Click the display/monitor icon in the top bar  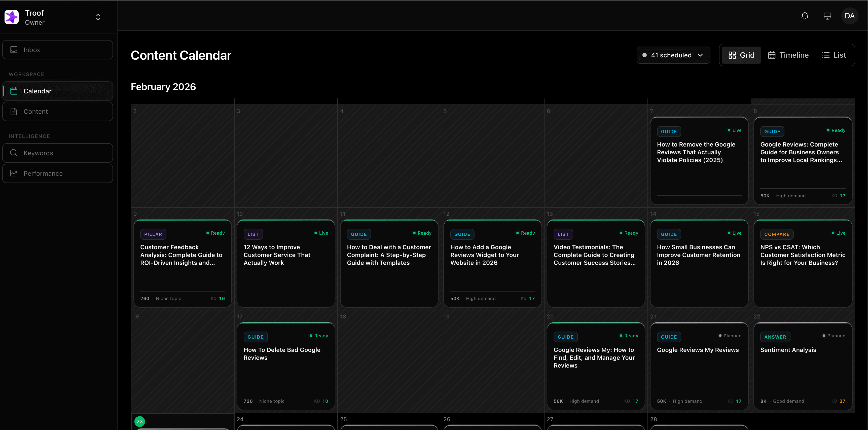click(827, 16)
